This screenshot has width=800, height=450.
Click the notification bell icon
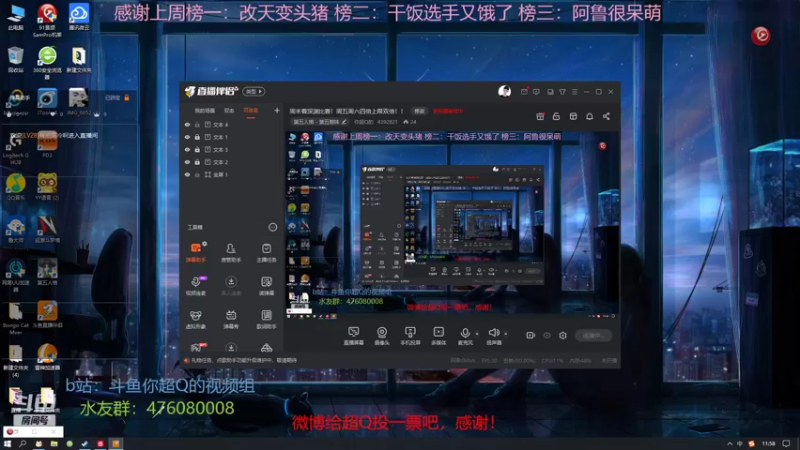pos(589,116)
